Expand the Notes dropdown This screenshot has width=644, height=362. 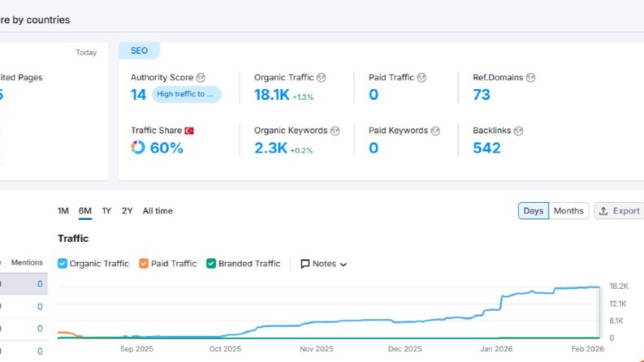(x=324, y=264)
